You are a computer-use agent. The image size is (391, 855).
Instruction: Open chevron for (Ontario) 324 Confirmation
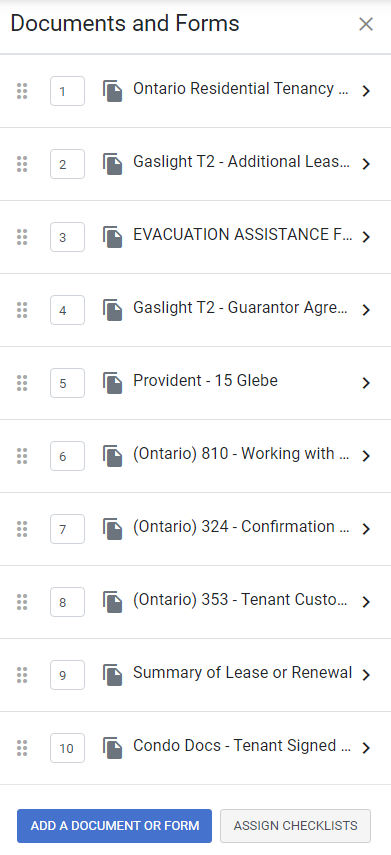(366, 529)
